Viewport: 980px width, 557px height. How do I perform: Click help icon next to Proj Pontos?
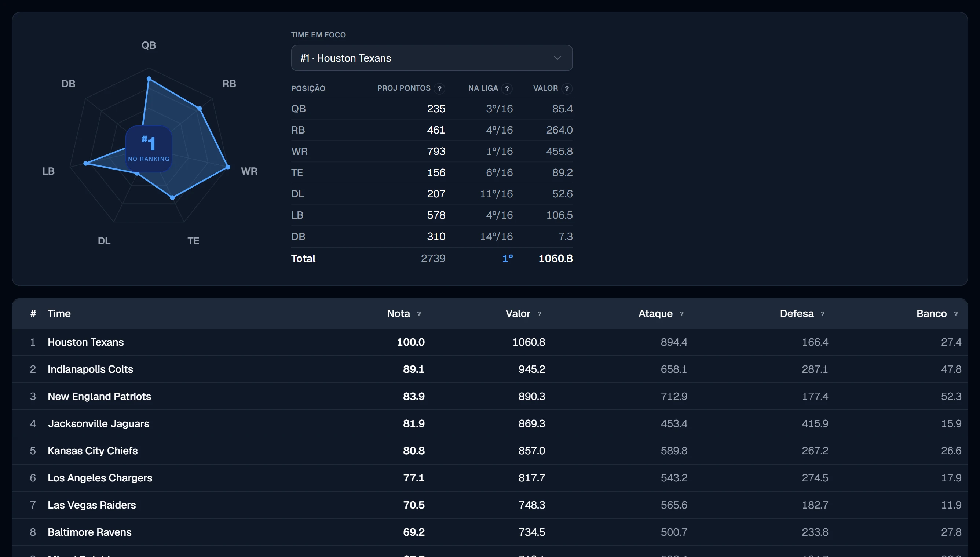440,89
